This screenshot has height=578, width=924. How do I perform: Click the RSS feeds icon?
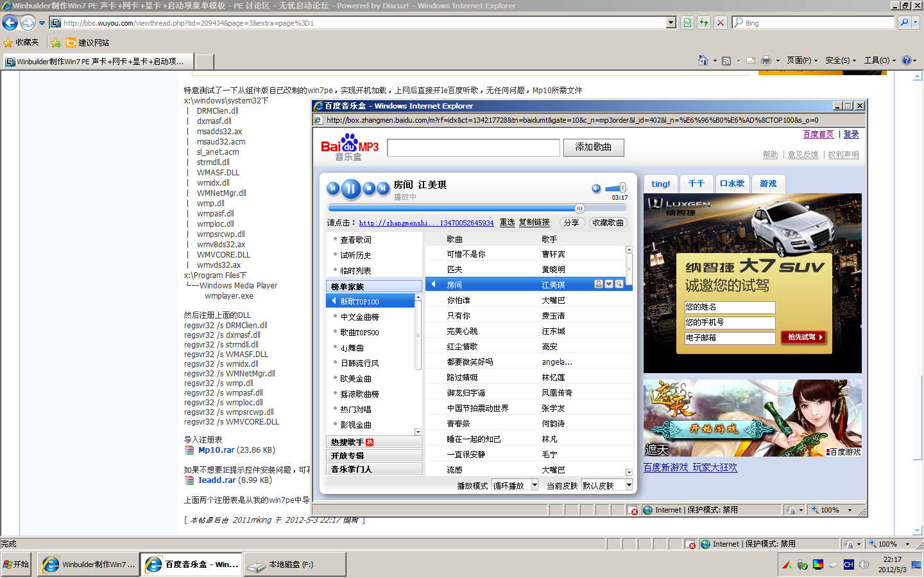726,60
